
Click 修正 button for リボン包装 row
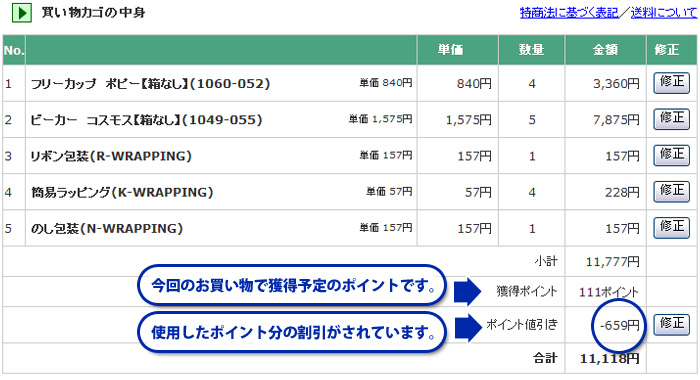tap(671, 155)
